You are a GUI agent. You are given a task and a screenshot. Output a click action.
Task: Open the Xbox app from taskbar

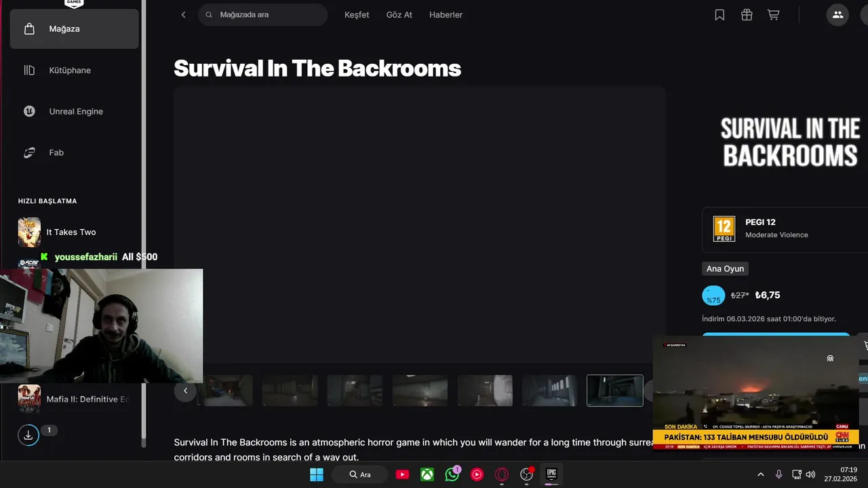(427, 474)
